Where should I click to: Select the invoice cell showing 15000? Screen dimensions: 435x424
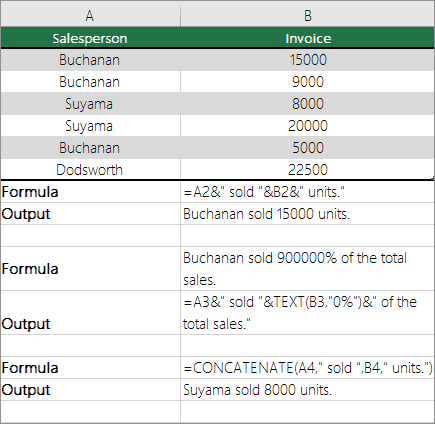pos(307,60)
